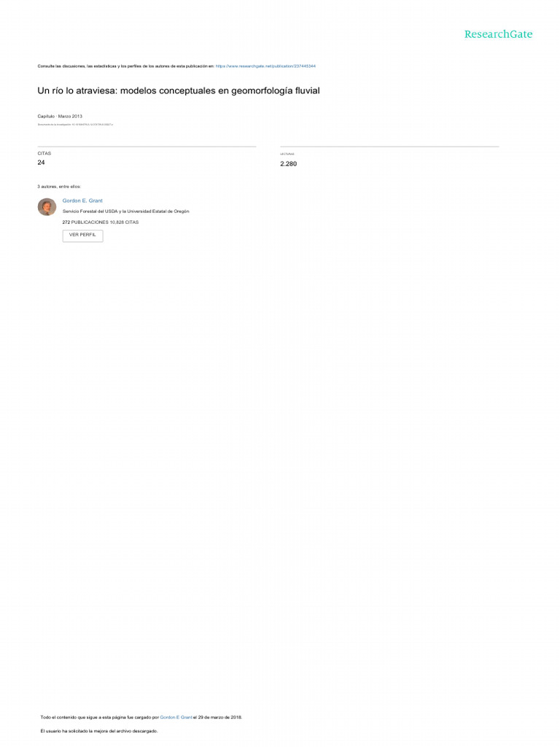The height and width of the screenshot is (747, 560).
Task: Open Gordon E. Grant author name link
Action: coord(82,201)
